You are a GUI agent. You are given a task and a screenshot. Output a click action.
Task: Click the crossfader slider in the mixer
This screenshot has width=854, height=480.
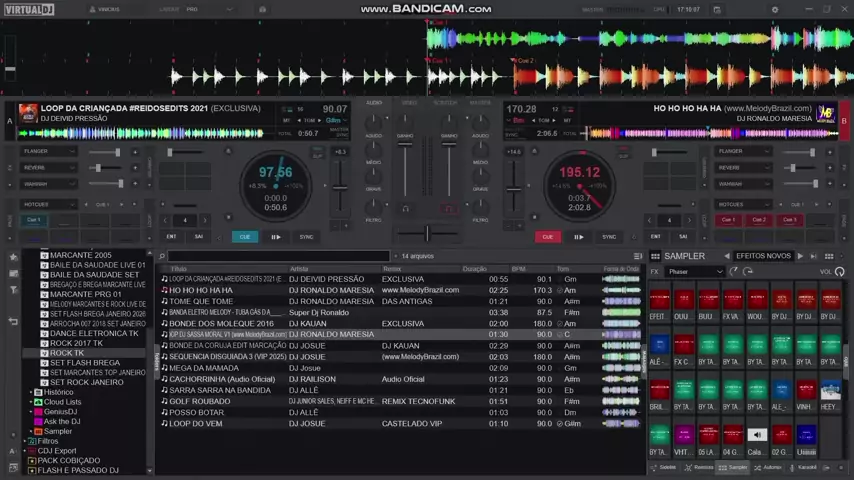(x=427, y=234)
